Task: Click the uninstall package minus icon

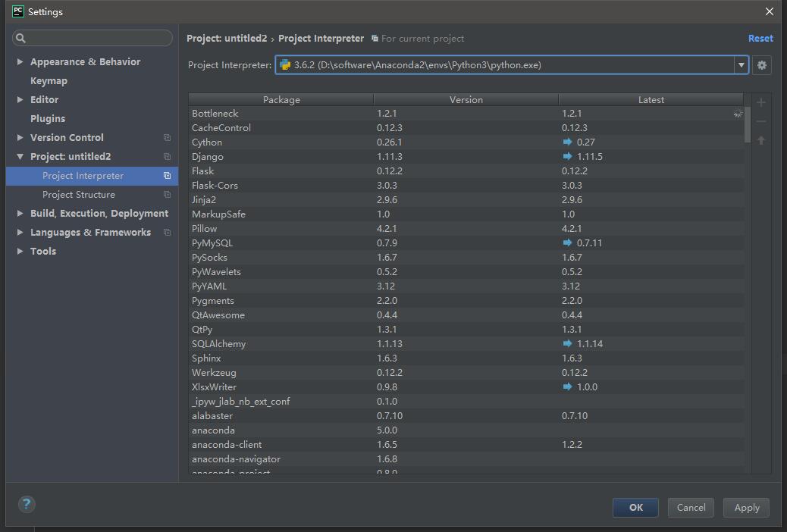Action: [761, 121]
